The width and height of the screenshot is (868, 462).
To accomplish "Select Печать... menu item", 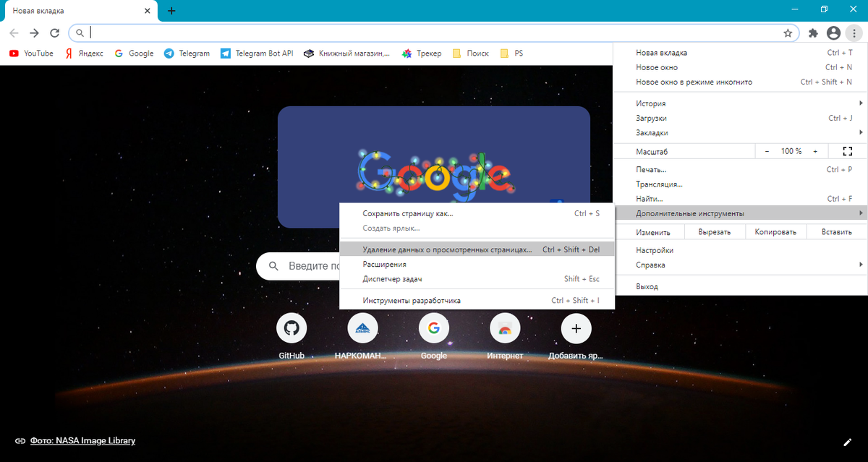I will tap(740, 169).
